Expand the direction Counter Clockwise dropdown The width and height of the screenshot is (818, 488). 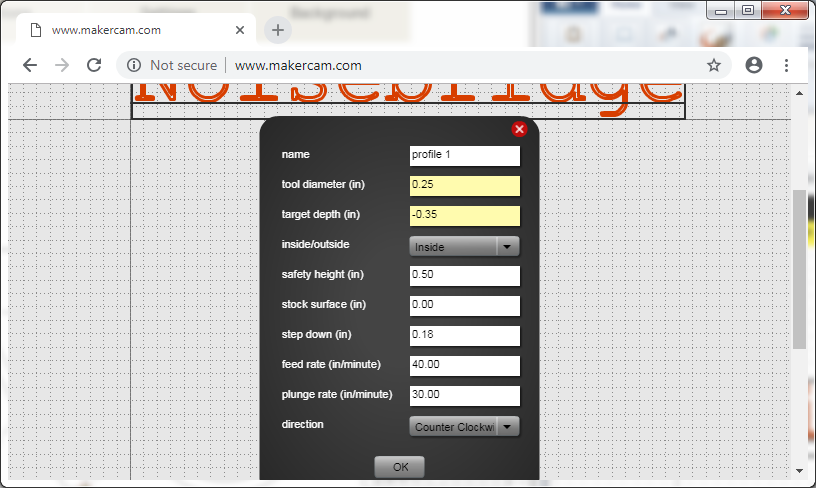[465, 426]
